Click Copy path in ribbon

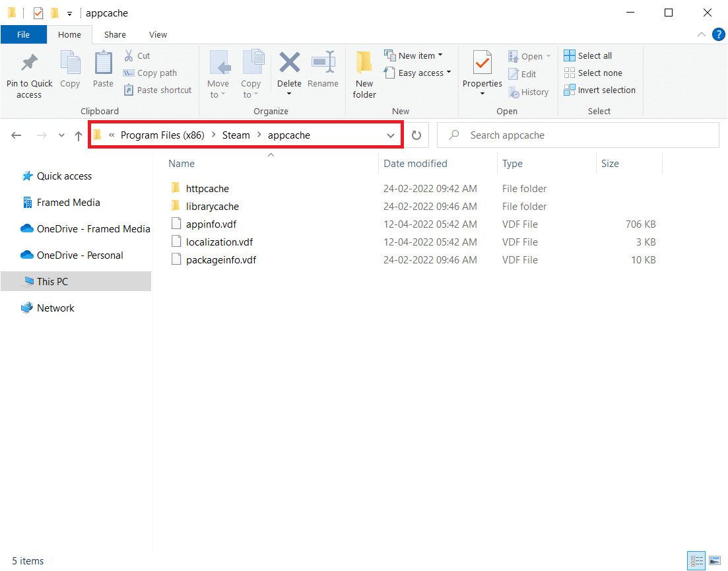150,73
